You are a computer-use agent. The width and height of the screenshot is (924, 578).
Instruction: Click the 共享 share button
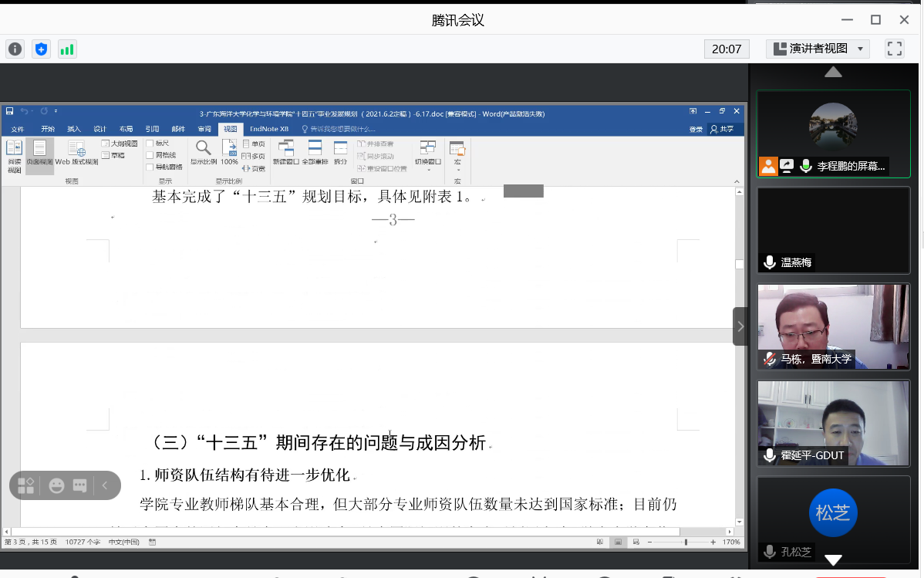pos(723,129)
